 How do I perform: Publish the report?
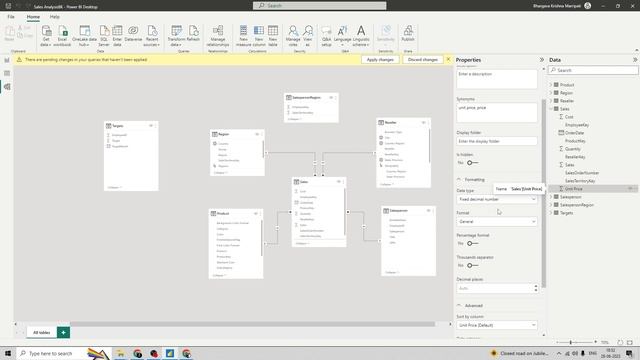(x=408, y=33)
